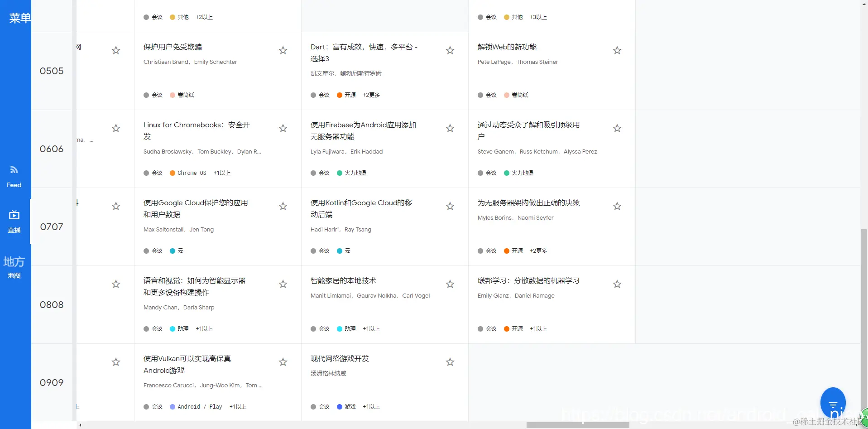Star the "联邦学习：分散数据的机器学习" session

(617, 284)
